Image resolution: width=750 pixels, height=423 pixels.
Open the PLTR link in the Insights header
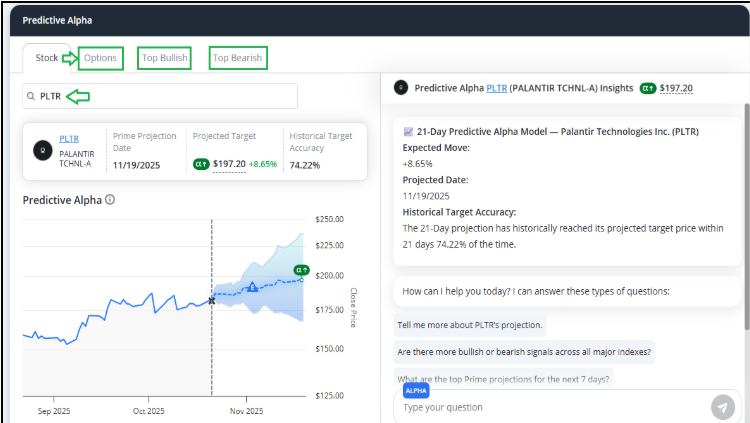click(496, 88)
